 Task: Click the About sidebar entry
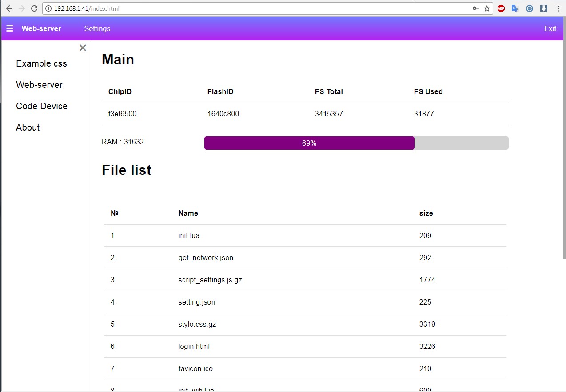[28, 127]
